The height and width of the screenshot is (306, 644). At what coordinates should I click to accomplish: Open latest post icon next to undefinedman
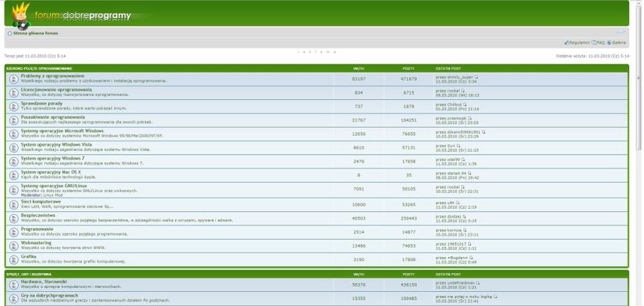[478, 283]
